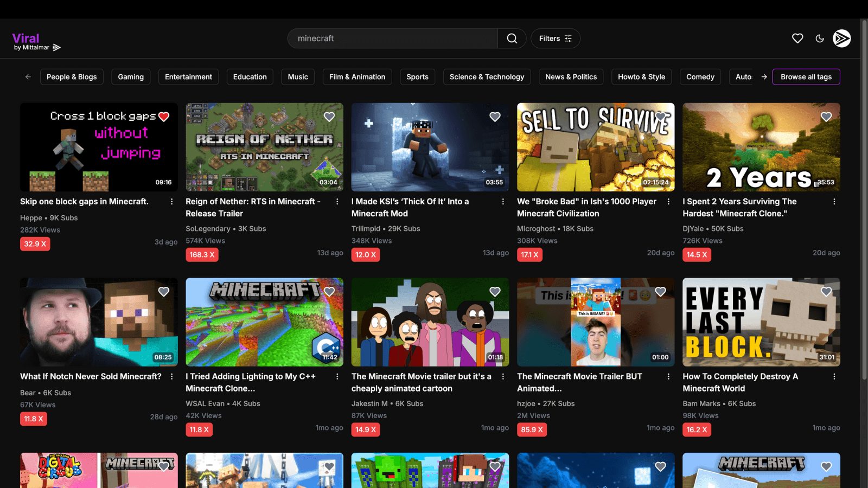
Task: Favorite the Movie Trailer BUT Animated video
Action: [x=660, y=292]
